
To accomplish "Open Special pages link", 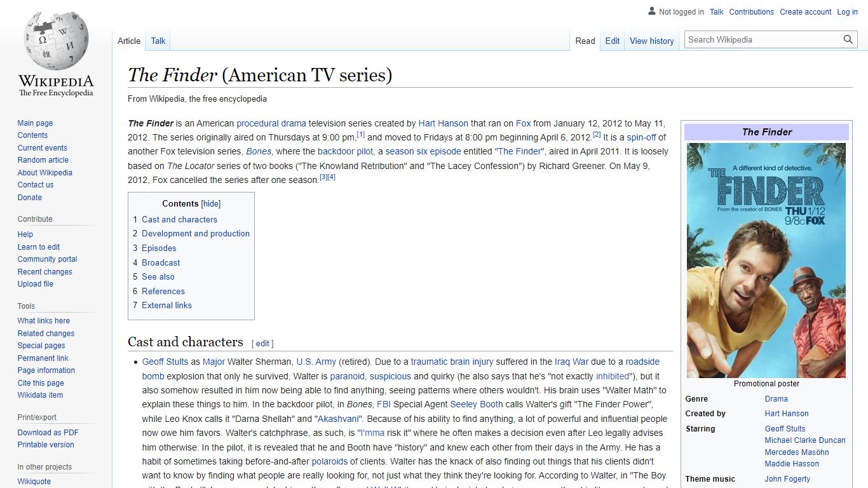I will (41, 346).
